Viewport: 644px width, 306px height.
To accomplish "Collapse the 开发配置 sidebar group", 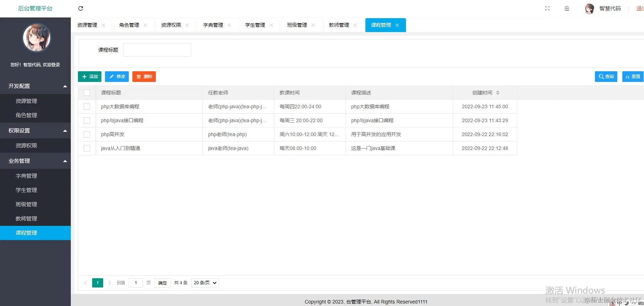I will [36, 86].
